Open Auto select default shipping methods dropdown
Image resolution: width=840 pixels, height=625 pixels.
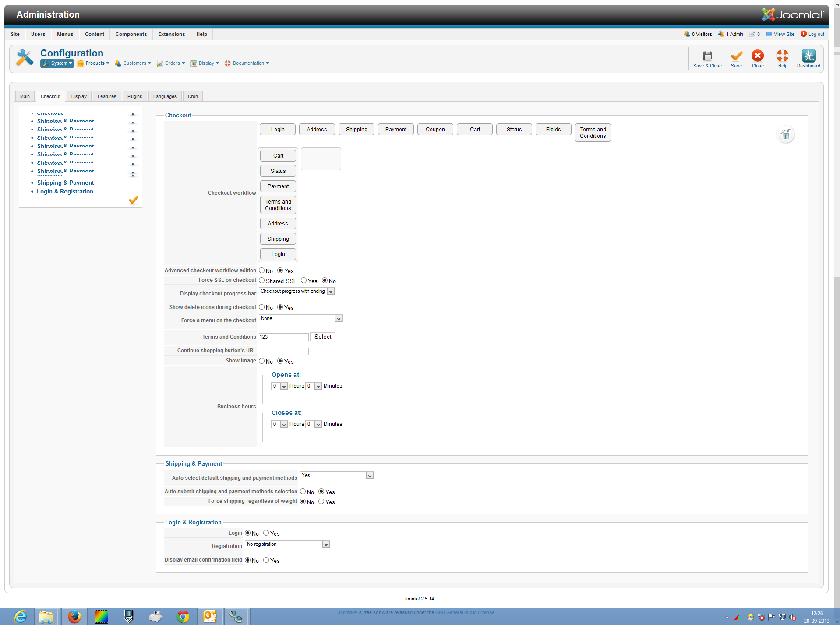[x=336, y=476]
